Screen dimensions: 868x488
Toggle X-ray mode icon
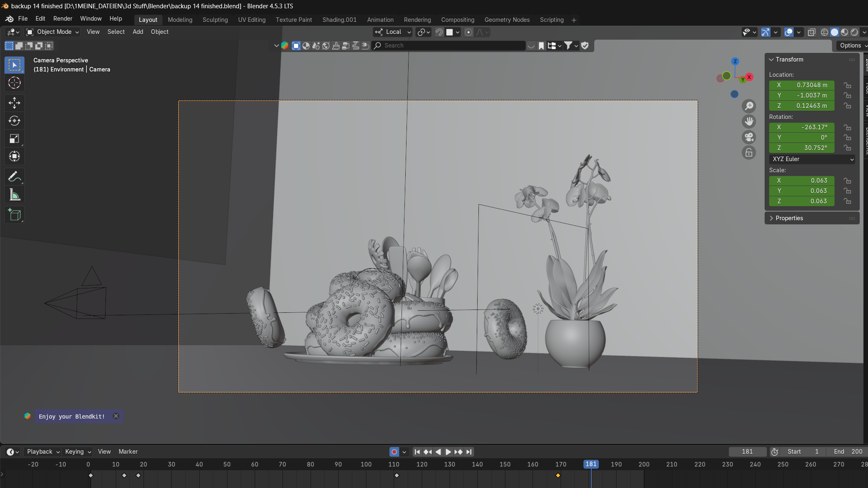(811, 32)
